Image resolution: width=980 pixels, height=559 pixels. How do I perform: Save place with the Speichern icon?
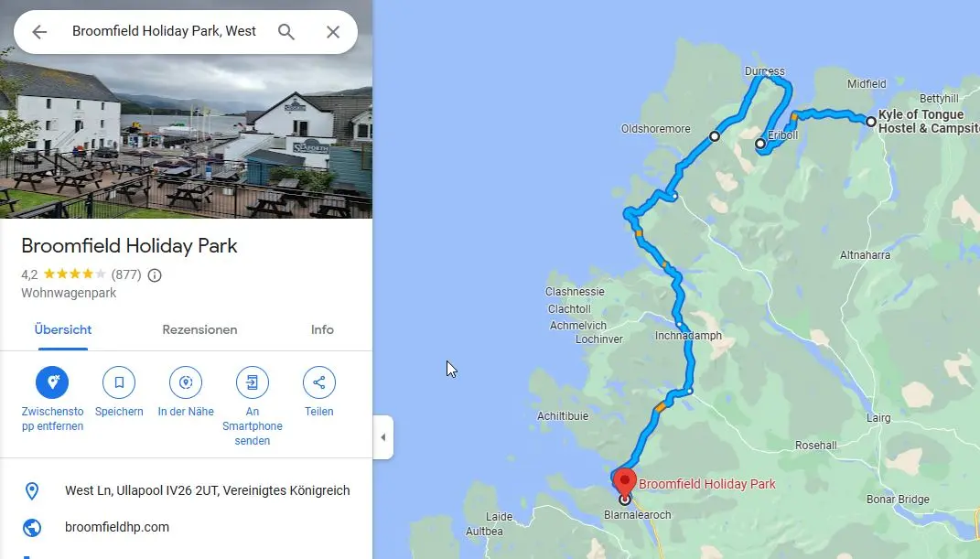tap(119, 382)
